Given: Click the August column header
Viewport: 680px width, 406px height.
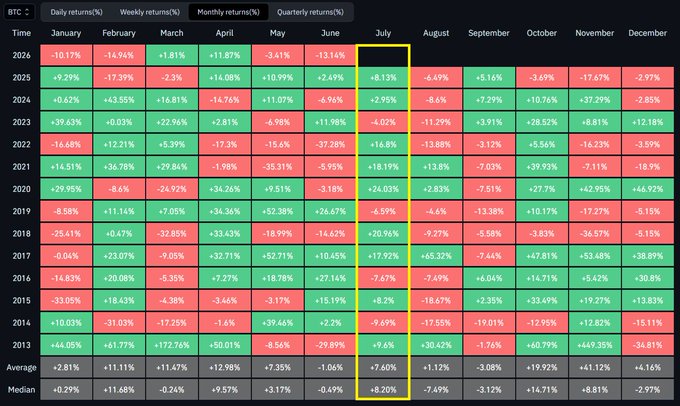Looking at the screenshot, I should tap(436, 33).
